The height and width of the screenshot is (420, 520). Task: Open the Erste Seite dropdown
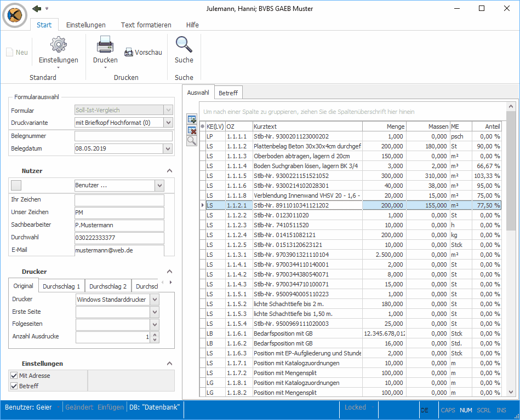(155, 312)
